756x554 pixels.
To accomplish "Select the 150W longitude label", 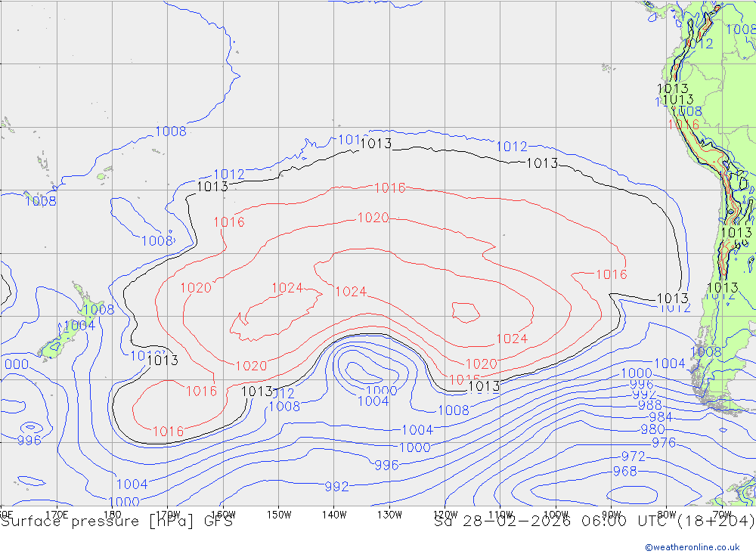I will (279, 515).
